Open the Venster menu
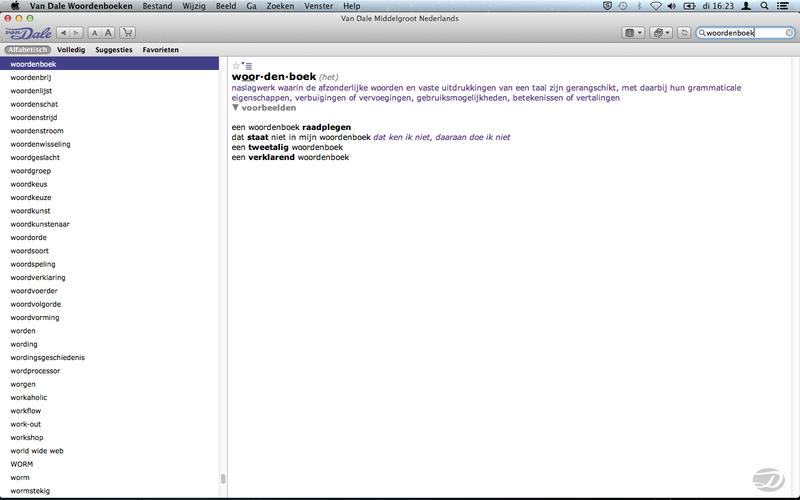 (x=318, y=6)
